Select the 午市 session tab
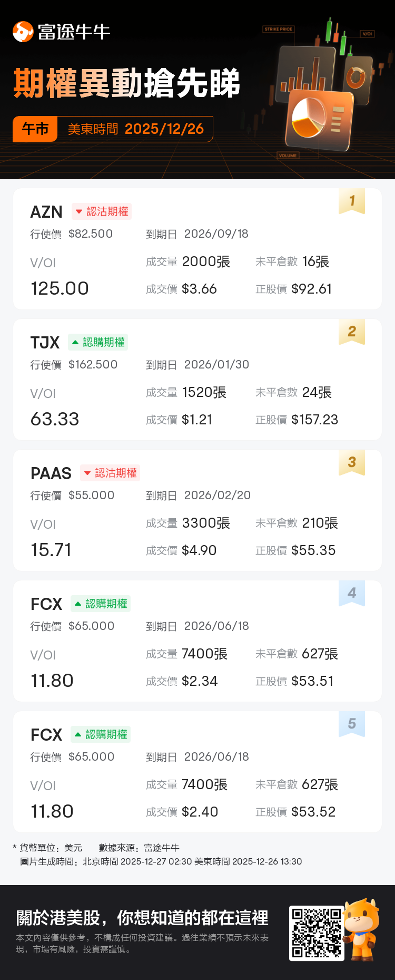The width and height of the screenshot is (395, 980). point(35,129)
